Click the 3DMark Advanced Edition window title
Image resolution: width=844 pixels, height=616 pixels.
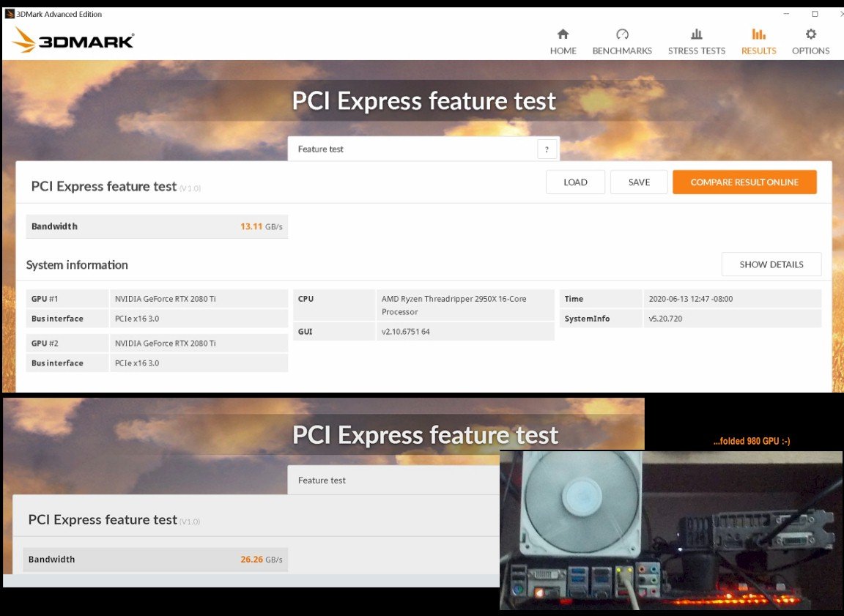pyautogui.click(x=59, y=14)
